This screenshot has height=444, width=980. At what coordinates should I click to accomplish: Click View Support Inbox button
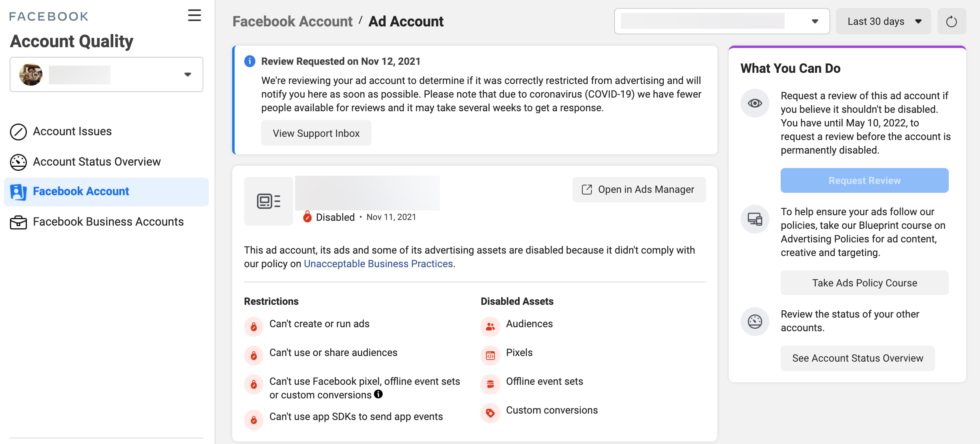pos(316,133)
